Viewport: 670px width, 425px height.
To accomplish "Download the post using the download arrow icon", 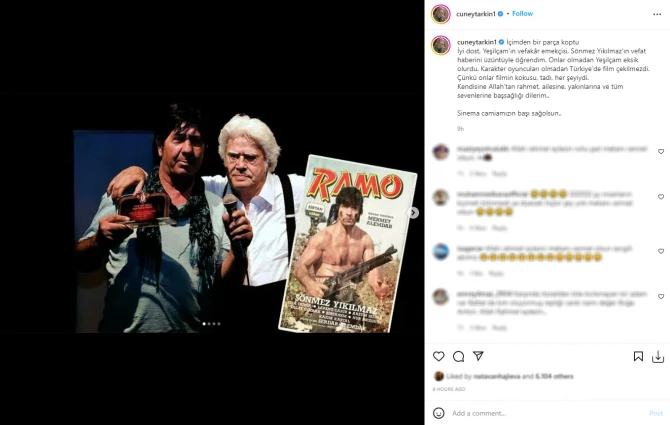I will pos(658,357).
